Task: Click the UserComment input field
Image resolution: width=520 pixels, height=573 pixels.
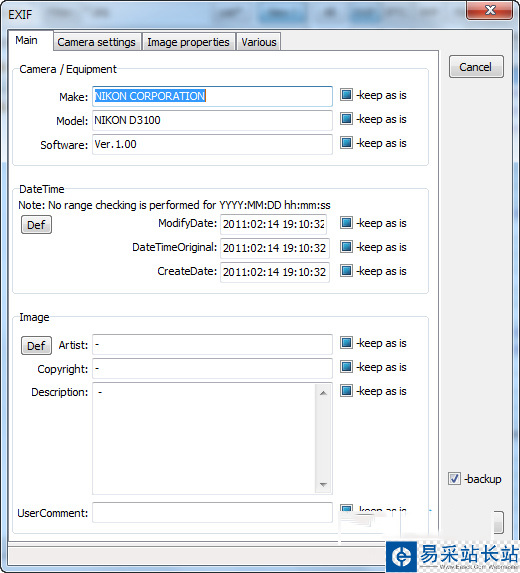Action: coord(212,512)
